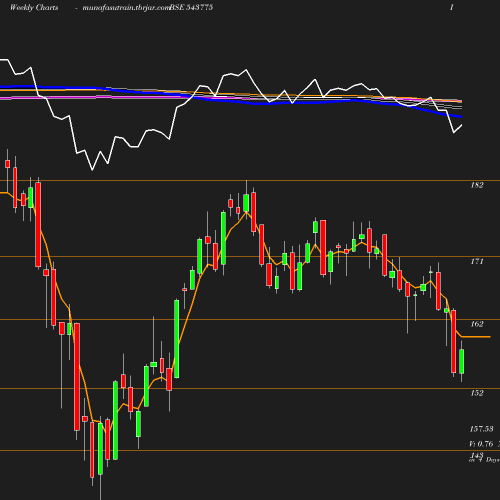
Task: Click the 'BSE 543775' symbol label
Action: click(x=191, y=7)
